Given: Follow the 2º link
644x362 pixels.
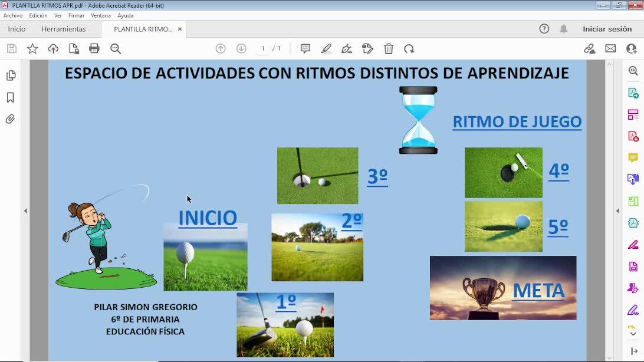Looking at the screenshot, I should pyautogui.click(x=352, y=221).
